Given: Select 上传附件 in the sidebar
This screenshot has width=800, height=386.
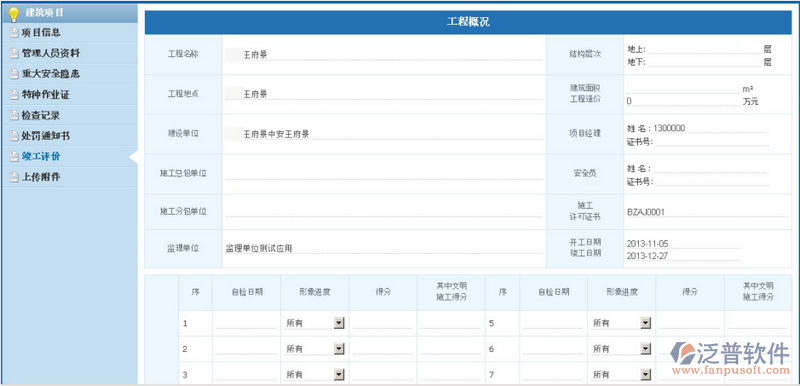Looking at the screenshot, I should coord(41,177).
